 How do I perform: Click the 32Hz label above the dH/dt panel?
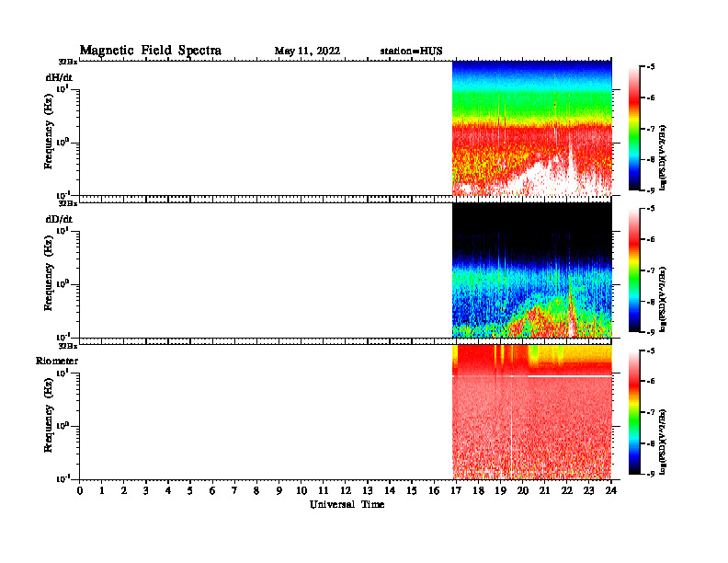tap(68, 62)
